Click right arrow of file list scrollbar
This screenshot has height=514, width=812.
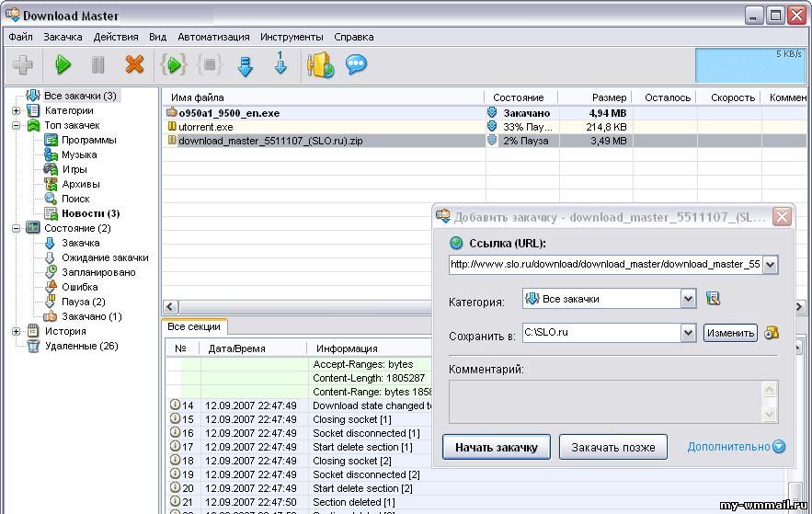point(799,307)
